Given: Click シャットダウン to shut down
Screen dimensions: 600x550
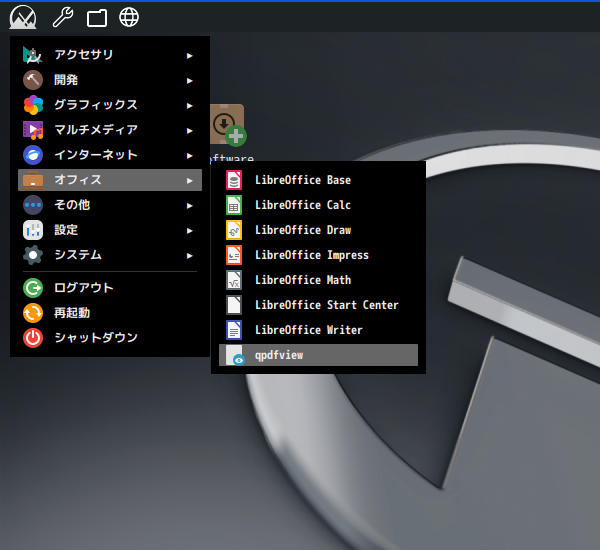Looking at the screenshot, I should (x=95, y=338).
